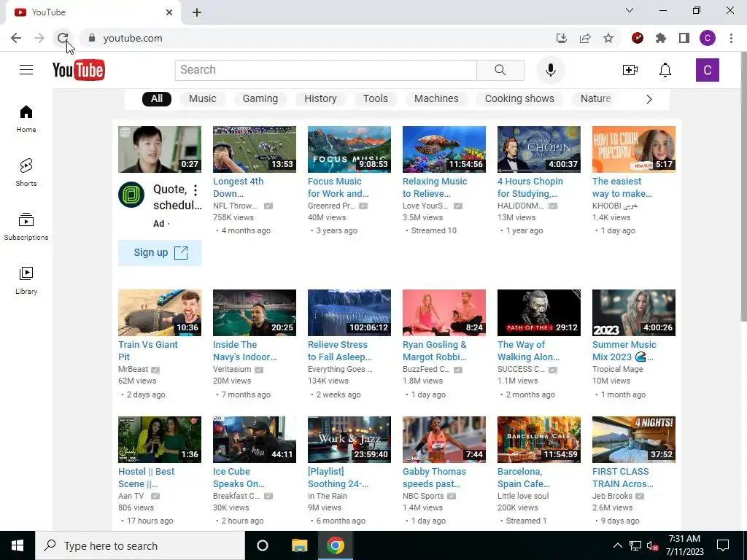The width and height of the screenshot is (747, 560).
Task: Open the Gabby Thomas race thumbnail
Action: click(x=444, y=440)
